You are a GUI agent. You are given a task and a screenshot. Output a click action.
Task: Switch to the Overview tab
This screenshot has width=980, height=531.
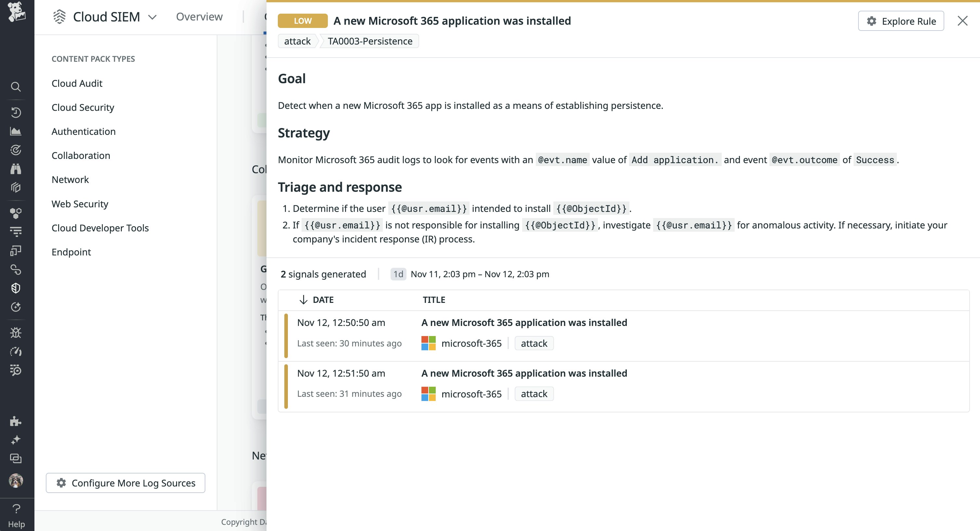tap(199, 17)
